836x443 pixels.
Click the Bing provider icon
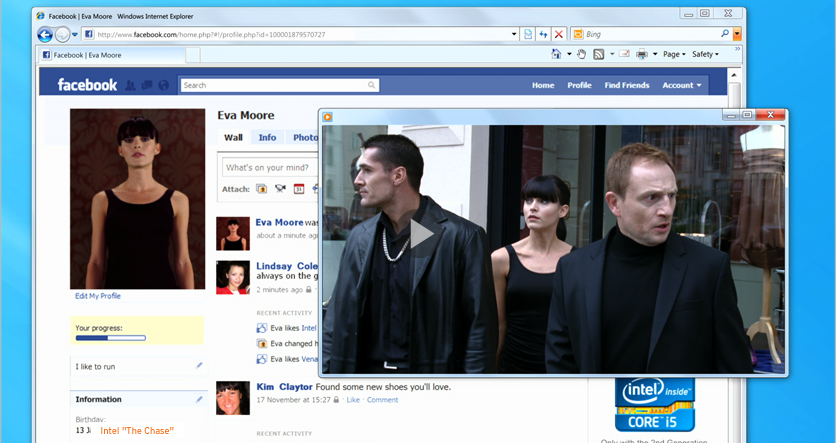click(x=577, y=34)
